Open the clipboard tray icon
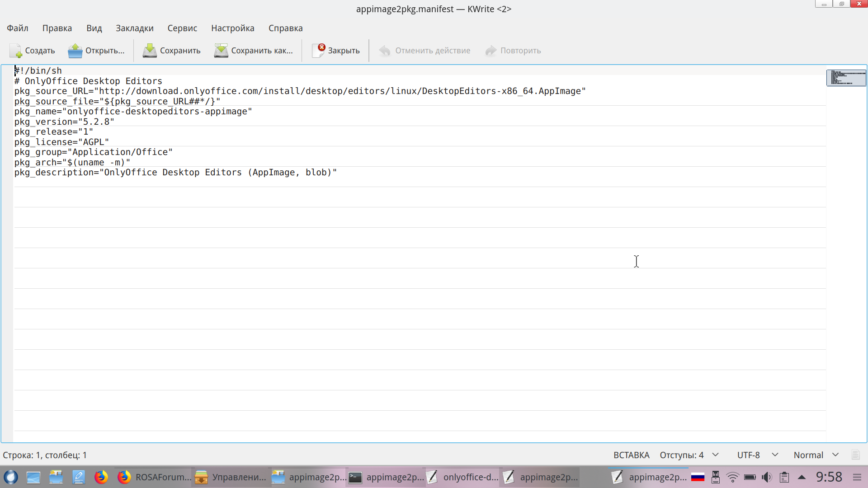The height and width of the screenshot is (488, 868). [x=784, y=477]
